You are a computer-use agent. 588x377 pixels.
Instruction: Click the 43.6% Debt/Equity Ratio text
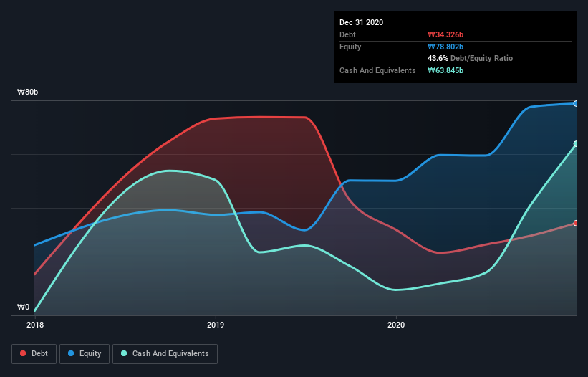471,58
